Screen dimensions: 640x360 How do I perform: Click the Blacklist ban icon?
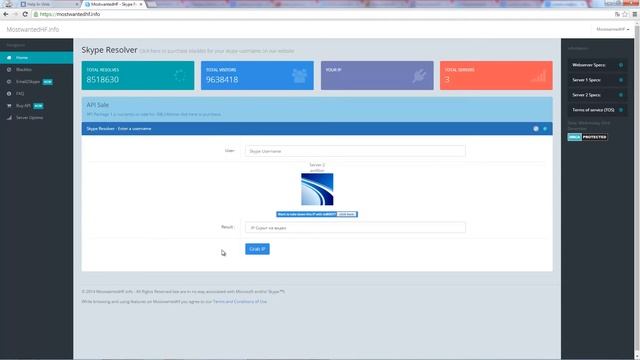[9, 70]
